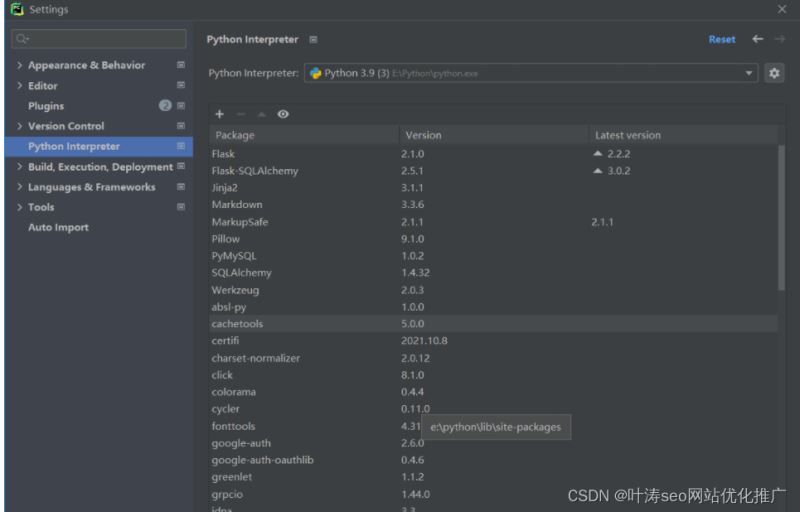Open the interpreter gear settings icon
The height and width of the screenshot is (512, 800).
pos(774,73)
